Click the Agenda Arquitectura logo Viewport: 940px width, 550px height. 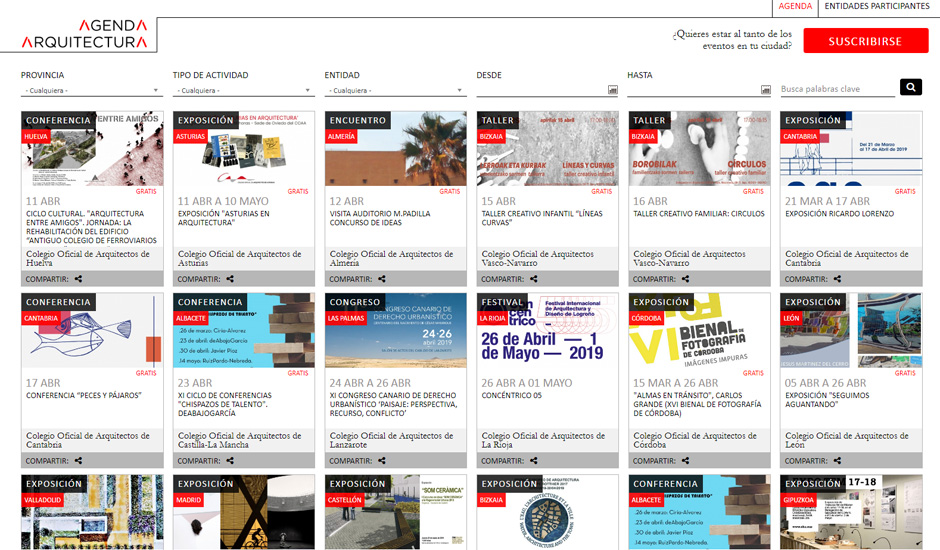85,34
